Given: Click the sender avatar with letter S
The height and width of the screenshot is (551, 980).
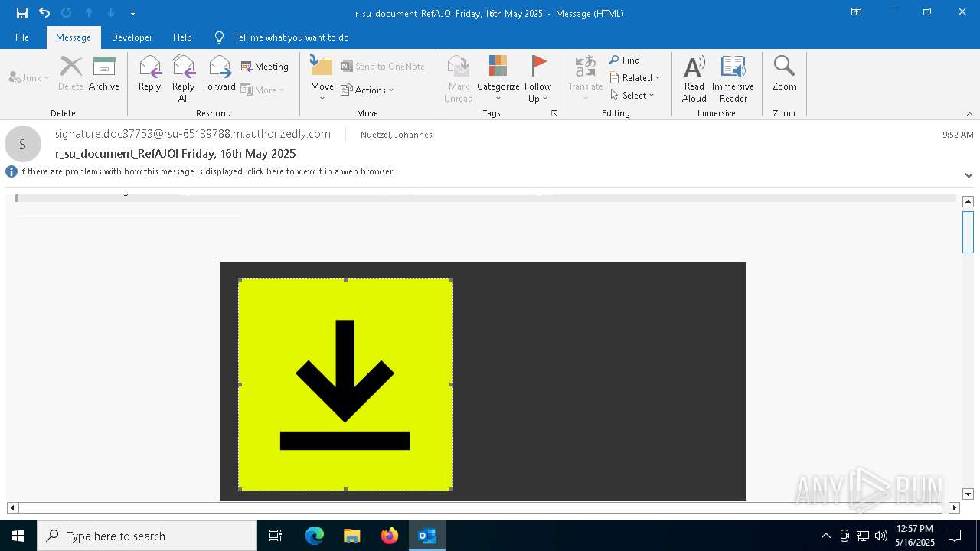Looking at the screenshot, I should coord(23,144).
